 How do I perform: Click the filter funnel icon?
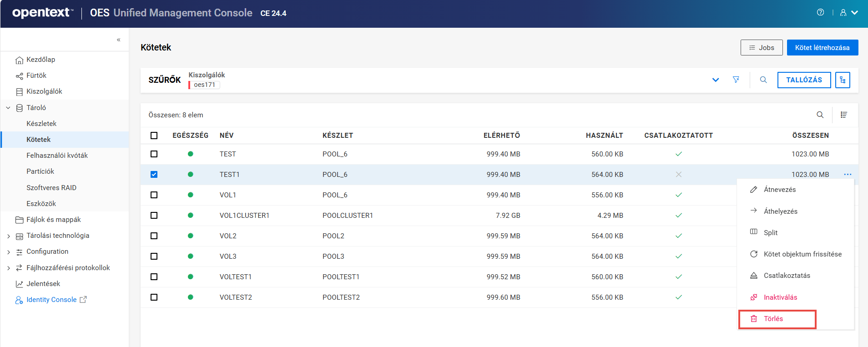[x=736, y=80]
